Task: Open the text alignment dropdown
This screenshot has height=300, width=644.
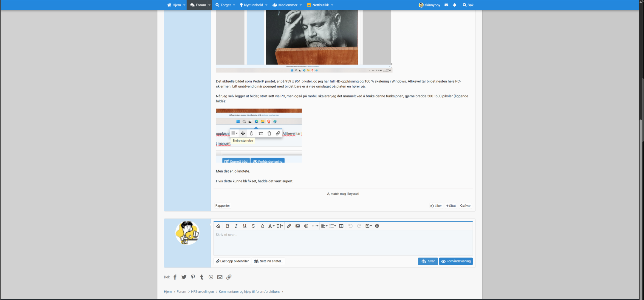Action: coord(324,226)
